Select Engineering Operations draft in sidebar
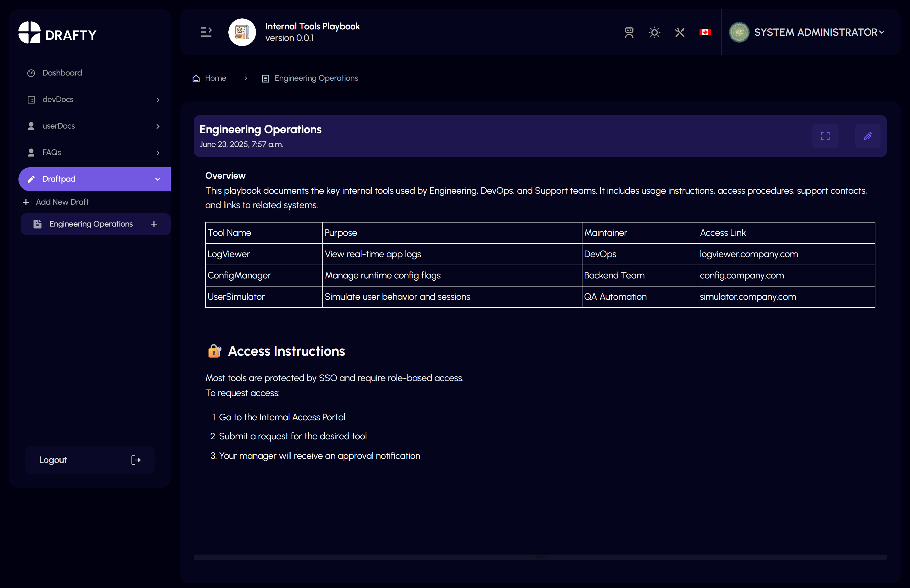910x588 pixels. click(91, 224)
